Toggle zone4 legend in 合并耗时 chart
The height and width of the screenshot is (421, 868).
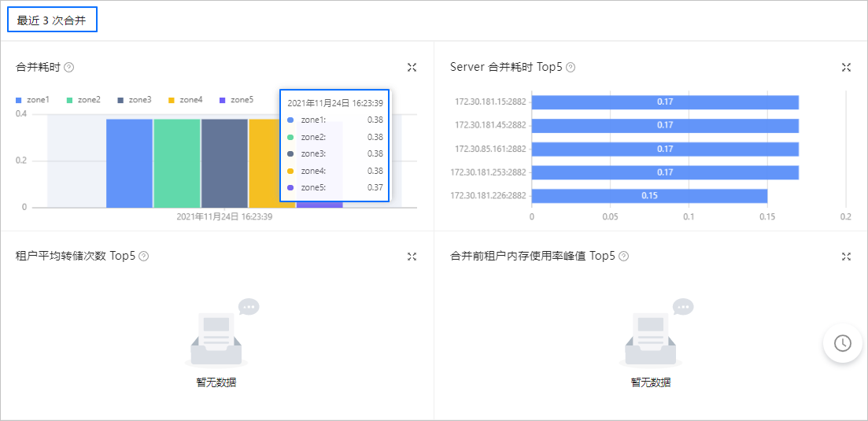pos(186,100)
